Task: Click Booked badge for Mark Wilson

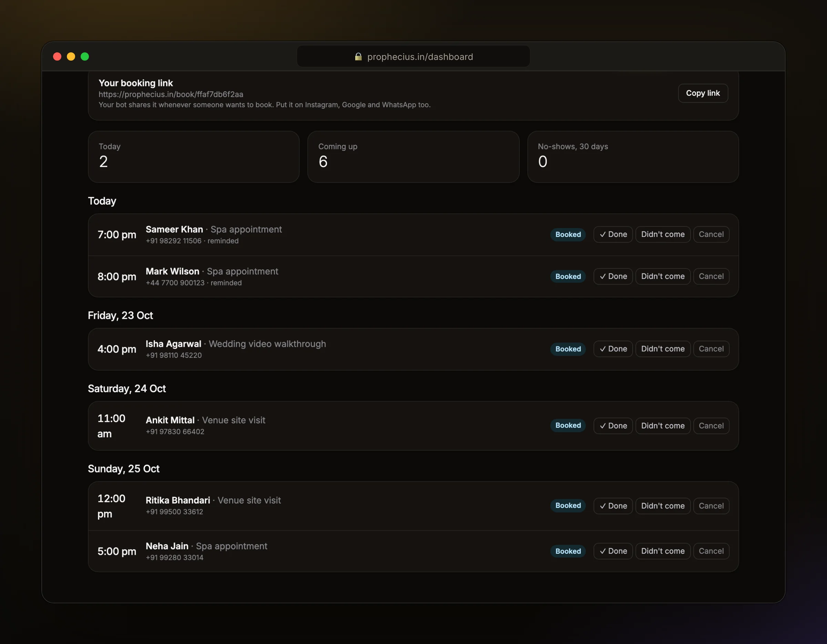Action: [568, 276]
